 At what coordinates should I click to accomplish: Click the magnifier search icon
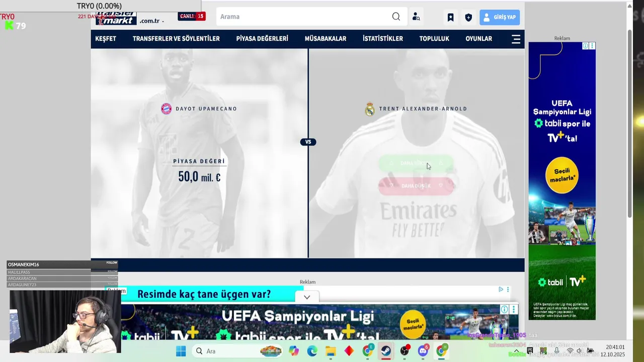click(x=396, y=17)
